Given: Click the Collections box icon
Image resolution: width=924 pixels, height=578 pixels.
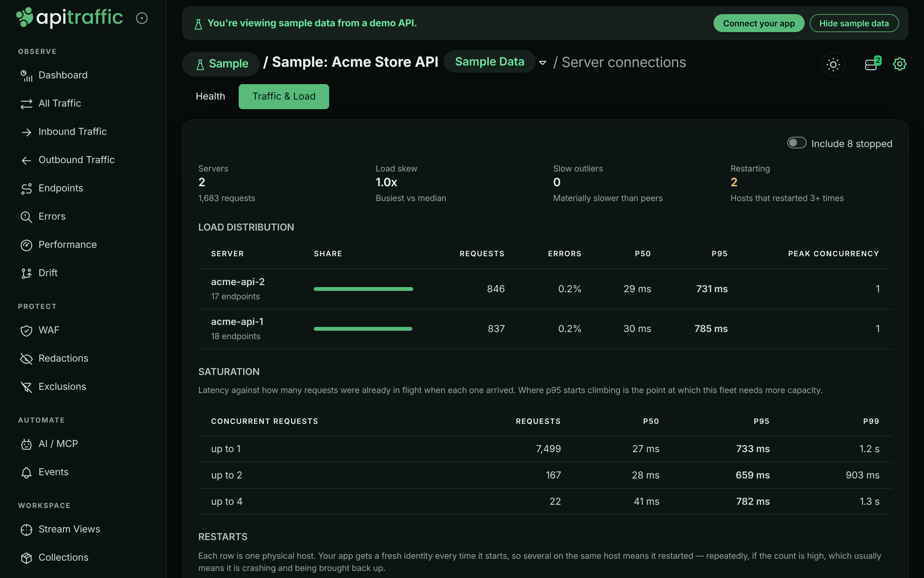Looking at the screenshot, I should click(26, 558).
